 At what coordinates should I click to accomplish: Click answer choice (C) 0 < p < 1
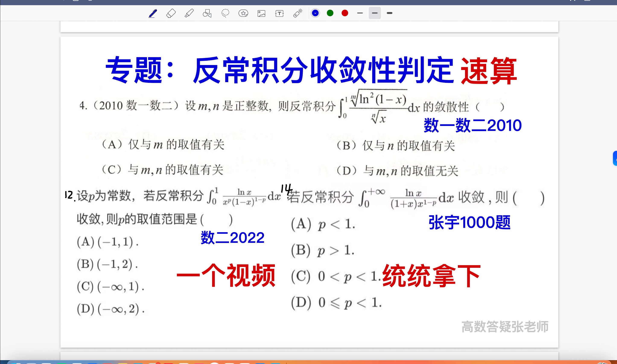336,277
